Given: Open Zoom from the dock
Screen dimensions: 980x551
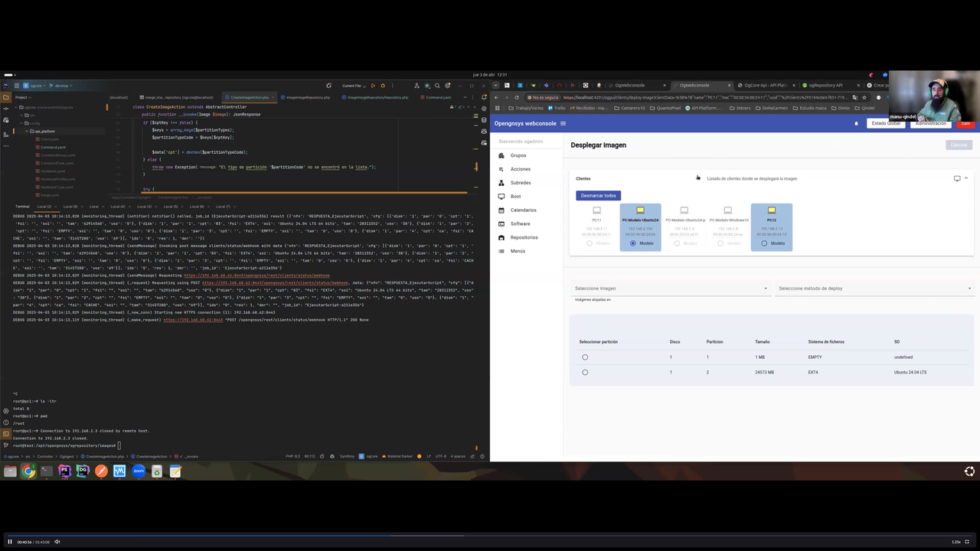Looking at the screenshot, I should (139, 471).
